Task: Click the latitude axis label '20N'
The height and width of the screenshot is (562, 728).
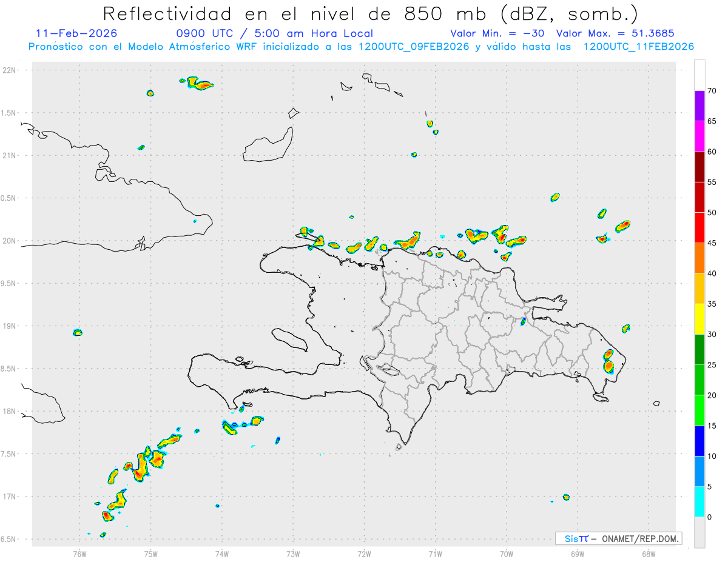Action: pyautogui.click(x=10, y=241)
